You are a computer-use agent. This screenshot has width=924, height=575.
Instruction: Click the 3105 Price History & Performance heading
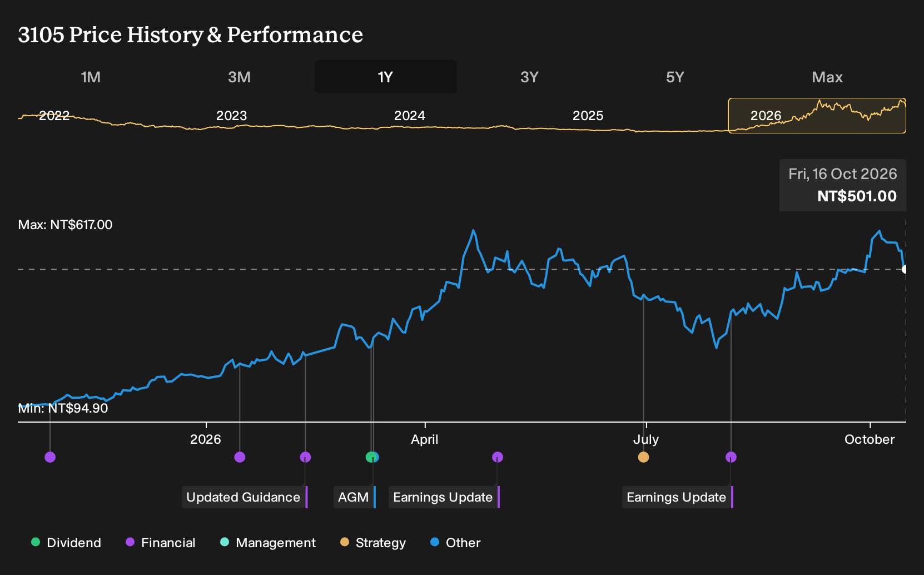tap(191, 34)
